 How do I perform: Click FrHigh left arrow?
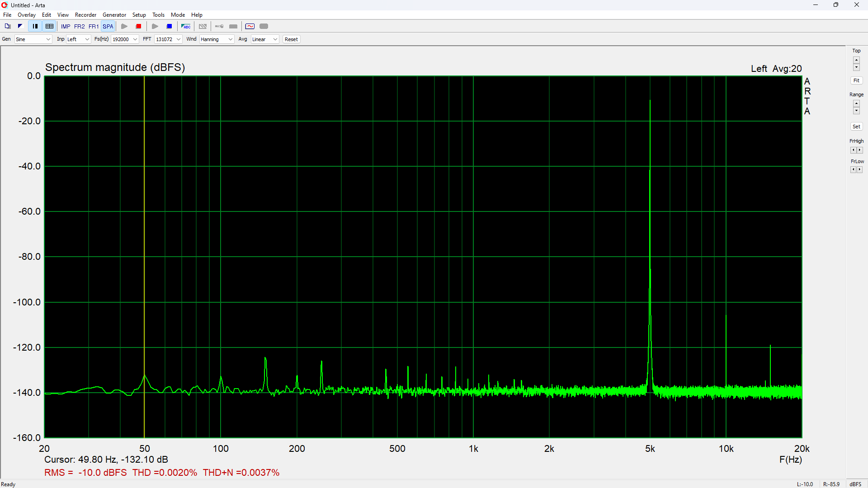[853, 150]
